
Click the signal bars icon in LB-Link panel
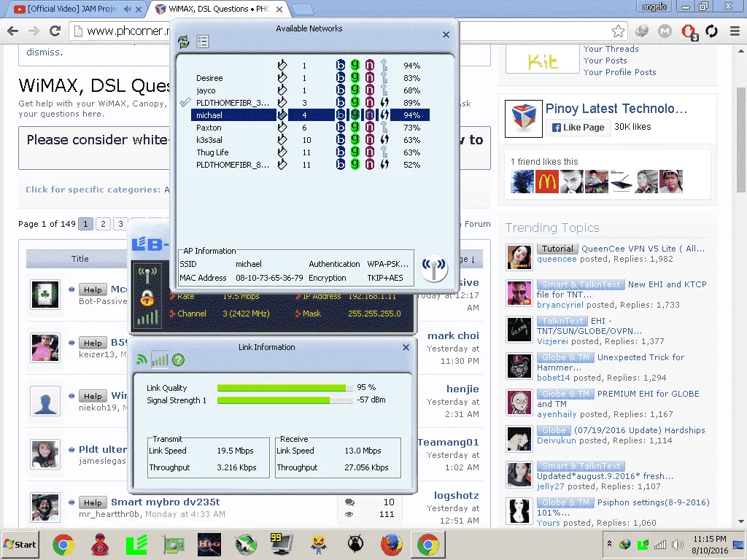pyautogui.click(x=147, y=318)
